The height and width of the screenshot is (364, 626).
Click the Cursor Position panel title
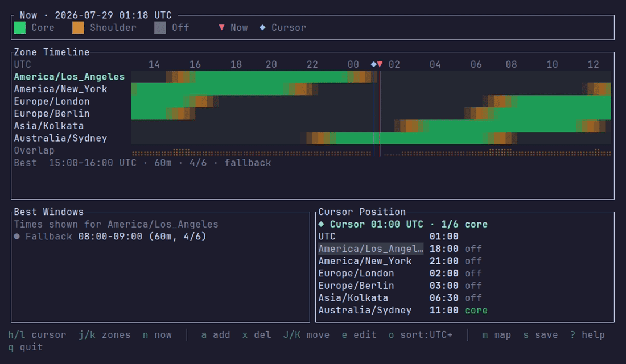(362, 212)
